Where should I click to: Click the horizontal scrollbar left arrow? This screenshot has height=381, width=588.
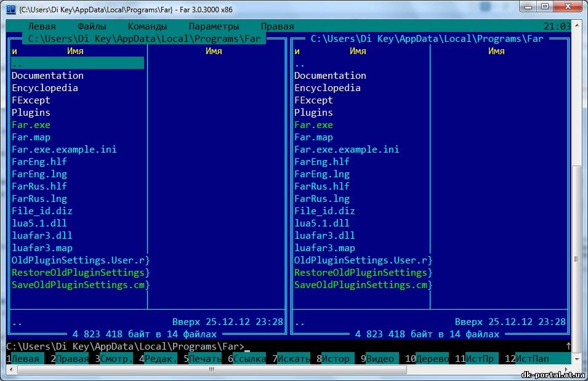[11, 370]
